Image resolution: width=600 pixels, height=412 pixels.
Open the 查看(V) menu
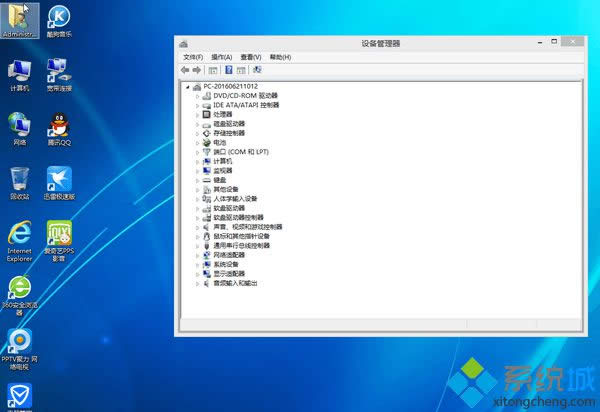tap(251, 57)
